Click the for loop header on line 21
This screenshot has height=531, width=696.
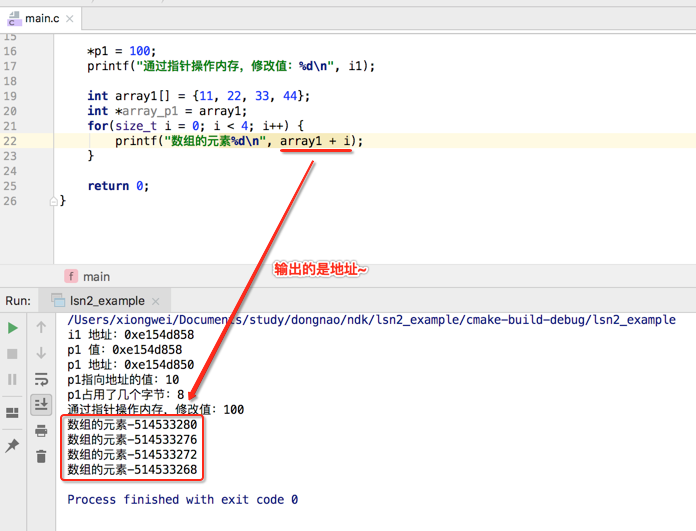click(x=196, y=126)
